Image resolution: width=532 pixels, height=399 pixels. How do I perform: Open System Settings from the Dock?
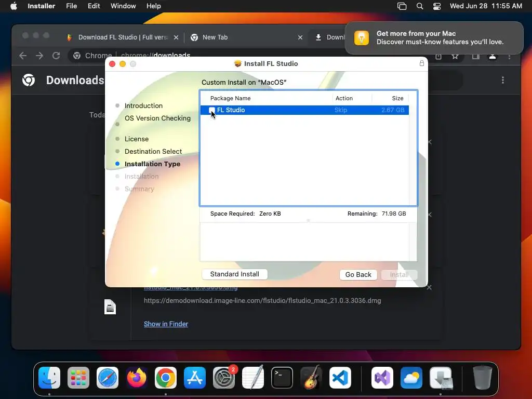pos(224,378)
